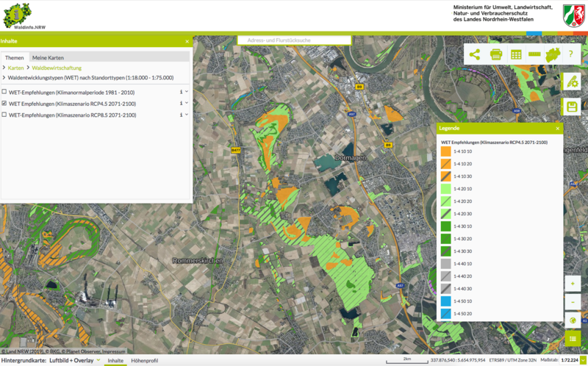
Task: Expand options arrow for Klimanormalperiode layer
Action: tap(187, 92)
